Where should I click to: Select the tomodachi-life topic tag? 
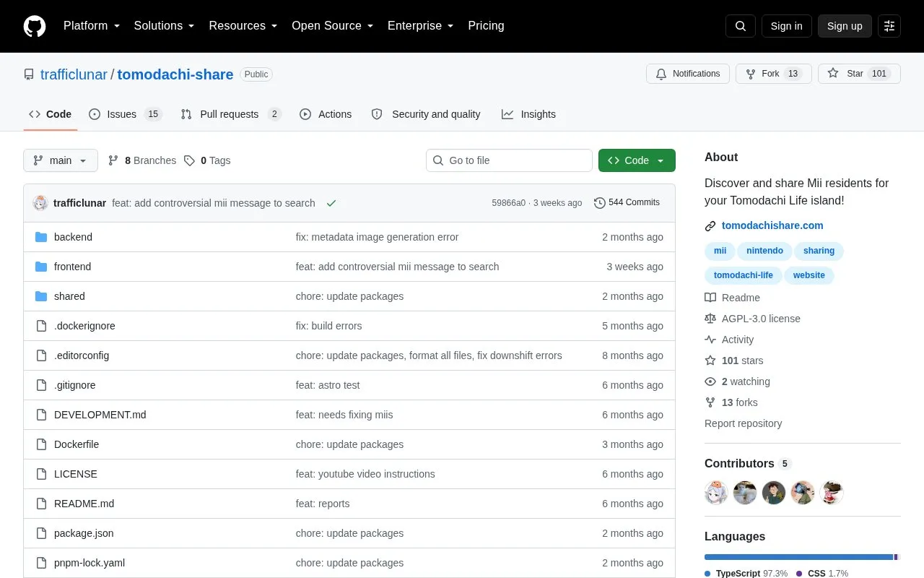pos(743,275)
